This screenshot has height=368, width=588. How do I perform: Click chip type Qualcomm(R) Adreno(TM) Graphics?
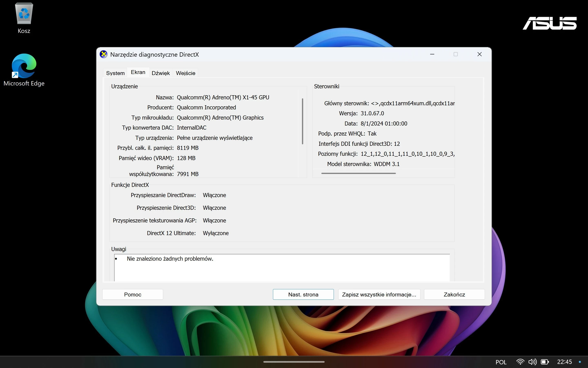(x=220, y=118)
